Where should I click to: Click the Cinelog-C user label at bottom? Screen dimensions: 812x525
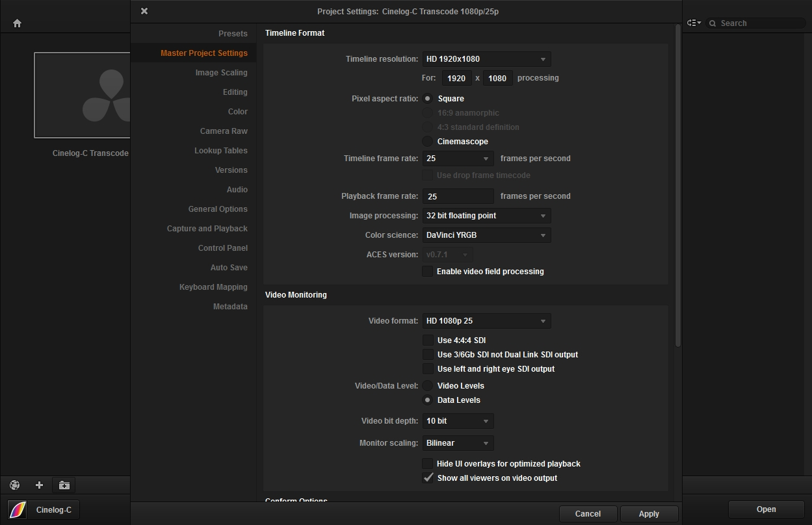click(x=54, y=510)
